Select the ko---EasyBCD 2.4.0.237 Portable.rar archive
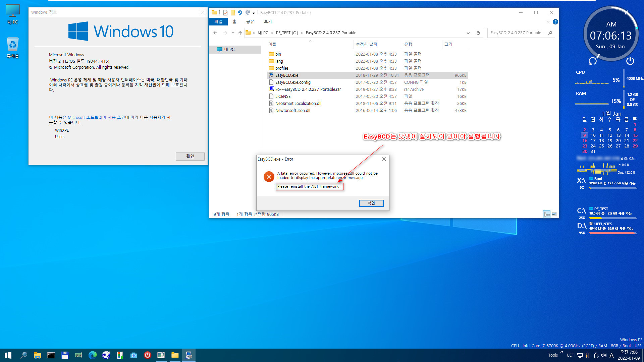The image size is (644, 362). [x=367, y=89]
